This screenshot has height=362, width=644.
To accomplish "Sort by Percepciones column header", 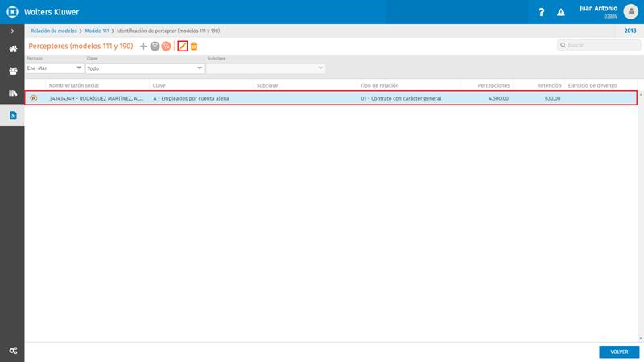I will 493,85.
